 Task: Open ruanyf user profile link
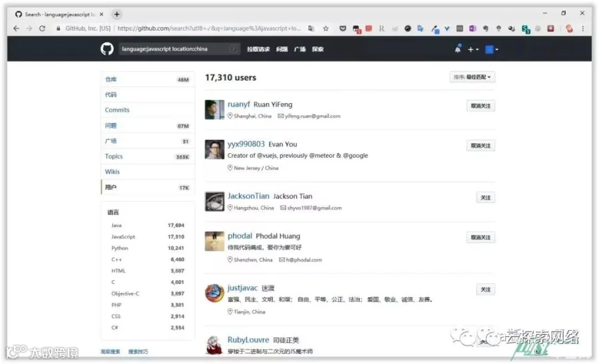[239, 104]
